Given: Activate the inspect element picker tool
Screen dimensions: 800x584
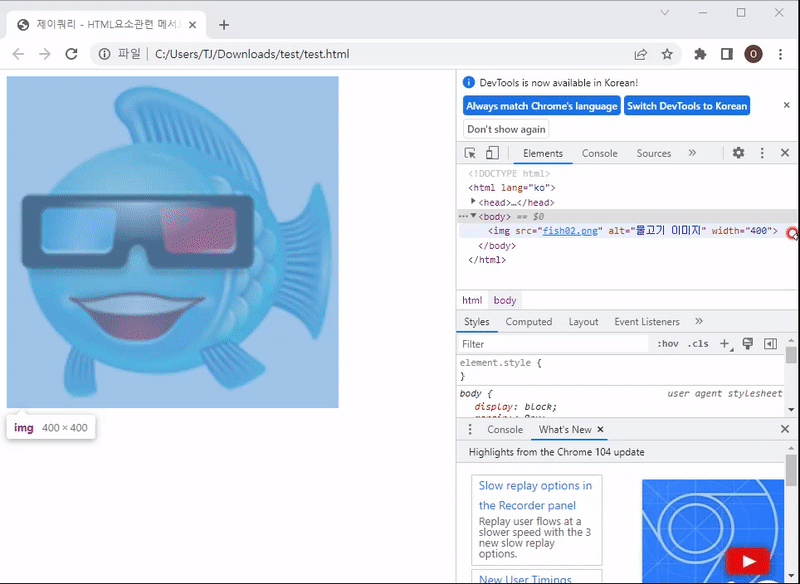Looking at the screenshot, I should 470,153.
